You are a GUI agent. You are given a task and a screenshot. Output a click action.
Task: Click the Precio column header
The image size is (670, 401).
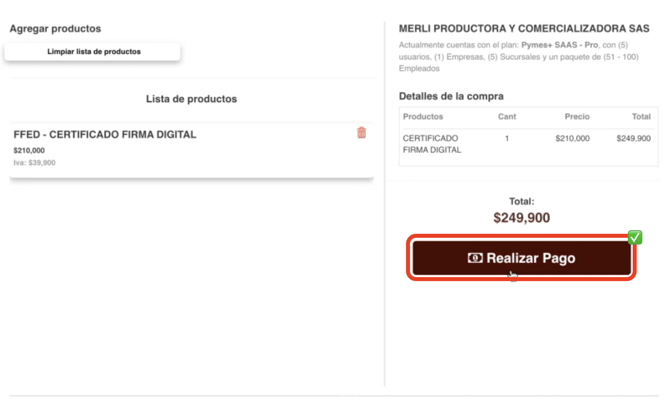point(576,117)
